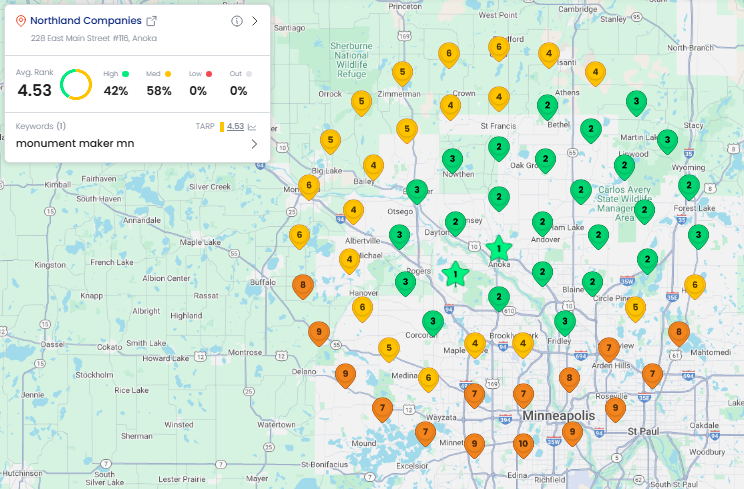The image size is (744, 489).
Task: Select the rank 8 pin near Mahtomedi
Action: (x=678, y=331)
